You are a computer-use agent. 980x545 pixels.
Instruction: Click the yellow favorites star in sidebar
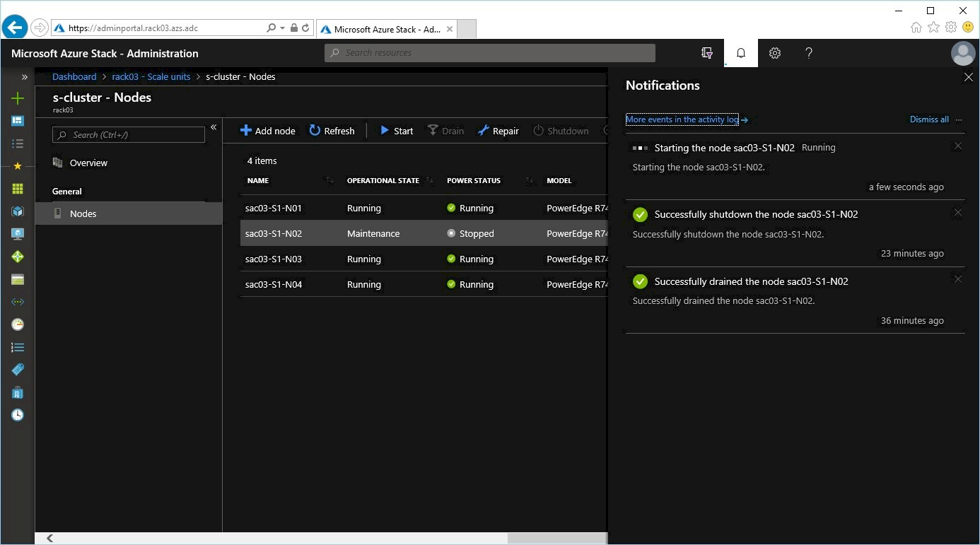18,166
